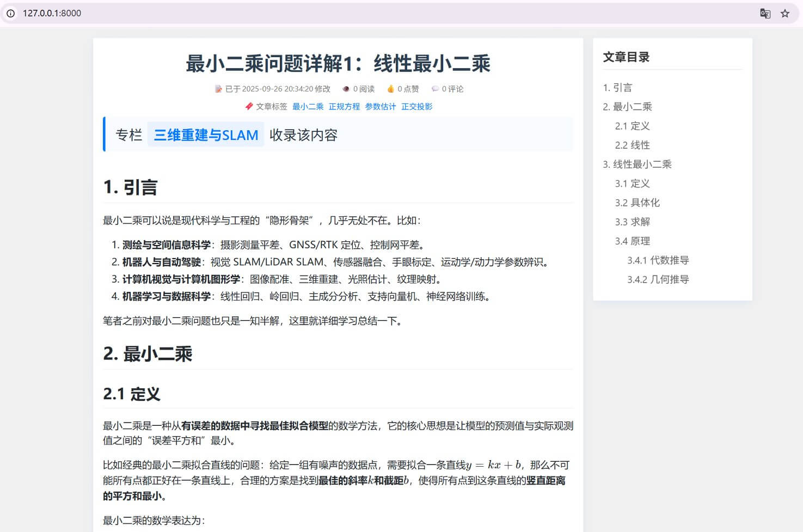Open the 正交投影 tag link
Viewport: 803px width, 532px height.
416,106
